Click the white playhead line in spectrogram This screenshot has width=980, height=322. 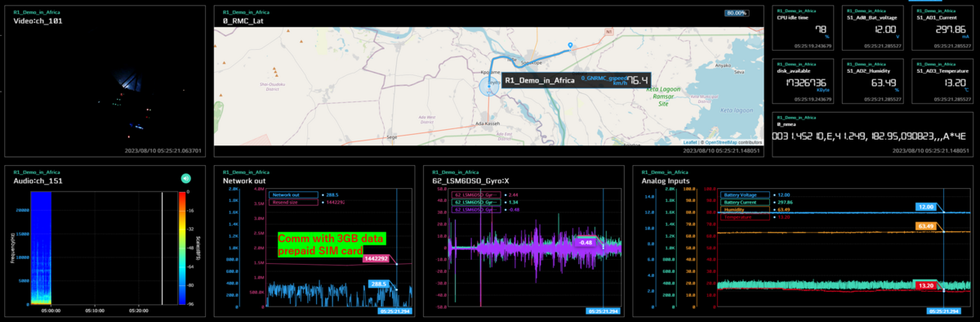coord(163,248)
